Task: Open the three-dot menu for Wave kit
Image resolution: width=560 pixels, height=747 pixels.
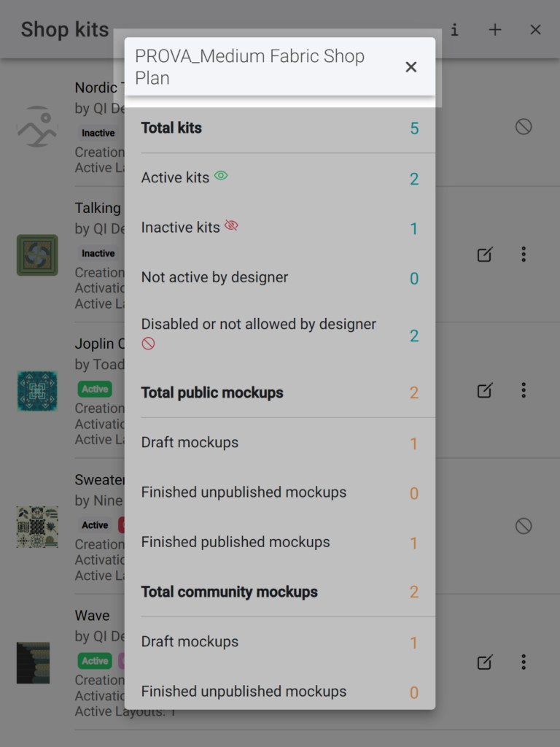Action: click(524, 662)
